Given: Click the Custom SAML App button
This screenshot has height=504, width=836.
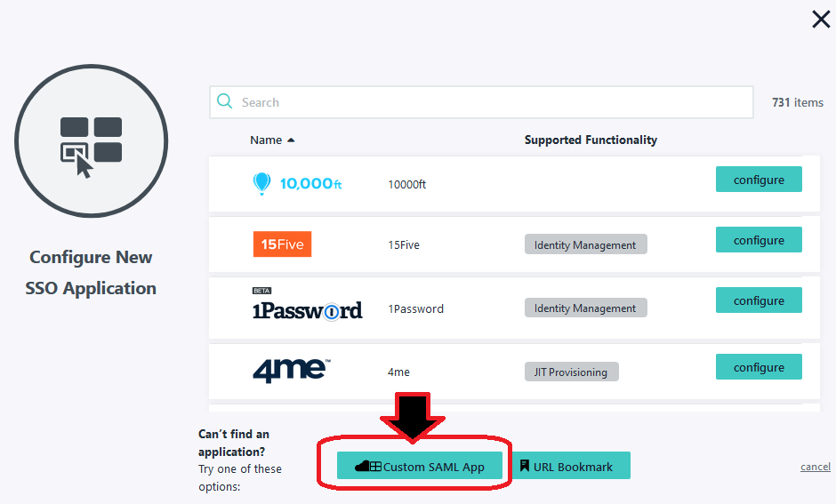Looking at the screenshot, I should (x=420, y=466).
